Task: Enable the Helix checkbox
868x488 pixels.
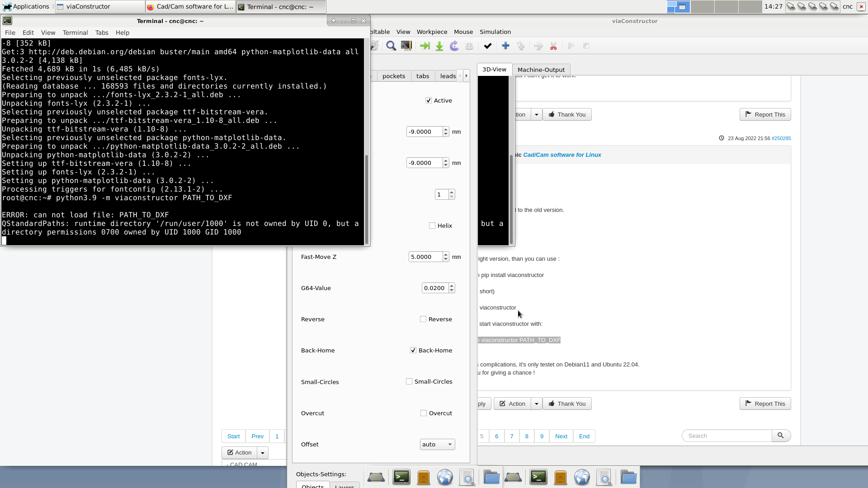Action: tap(432, 225)
